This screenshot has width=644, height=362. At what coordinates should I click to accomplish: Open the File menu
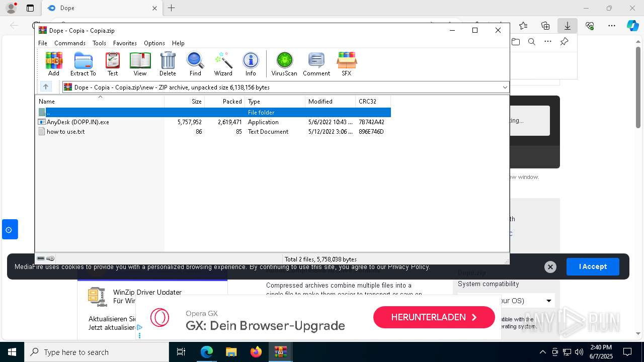(43, 43)
